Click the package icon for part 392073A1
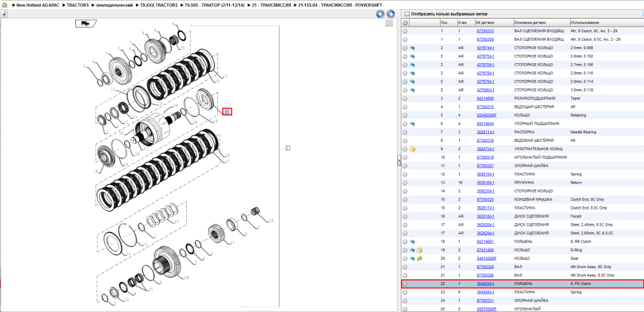644x312 pixels. pyautogui.click(x=413, y=149)
